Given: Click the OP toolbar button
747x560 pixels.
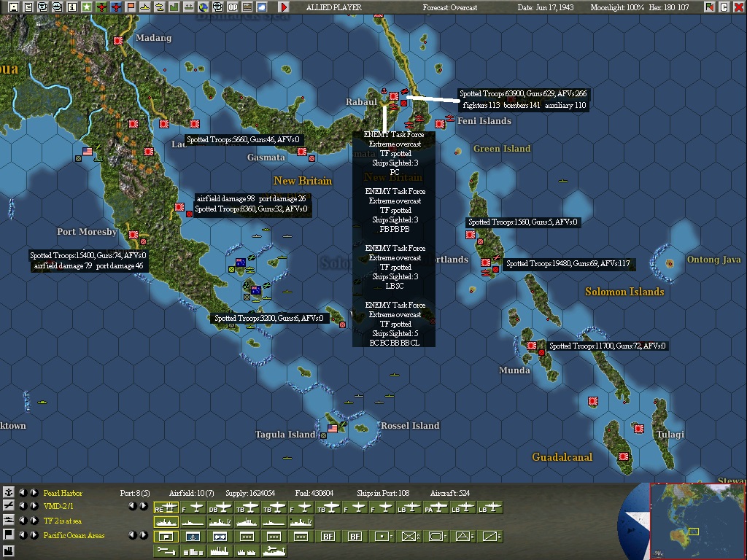Looking at the screenshot, I should [x=233, y=7].
